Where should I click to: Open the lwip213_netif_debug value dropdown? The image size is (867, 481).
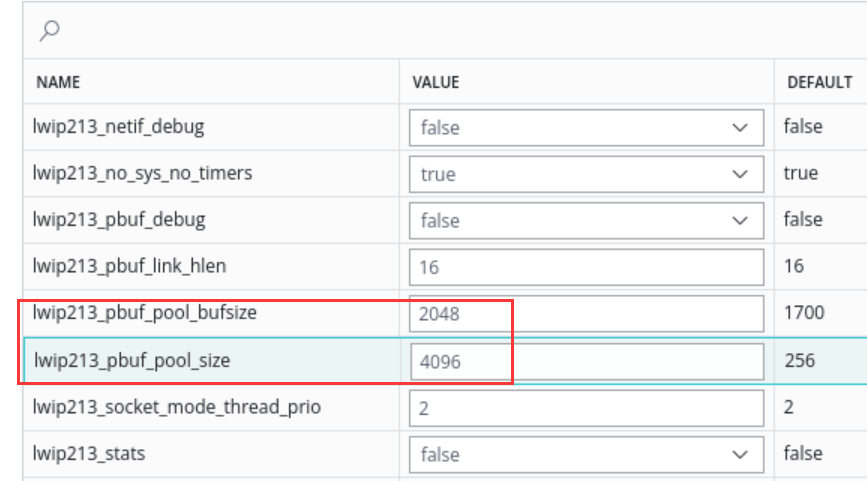586,128
